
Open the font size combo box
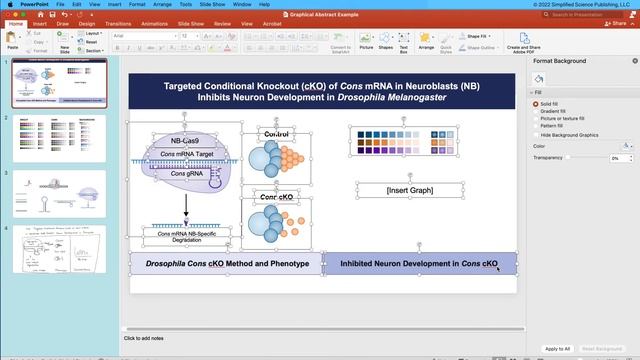pyautogui.click(x=190, y=36)
